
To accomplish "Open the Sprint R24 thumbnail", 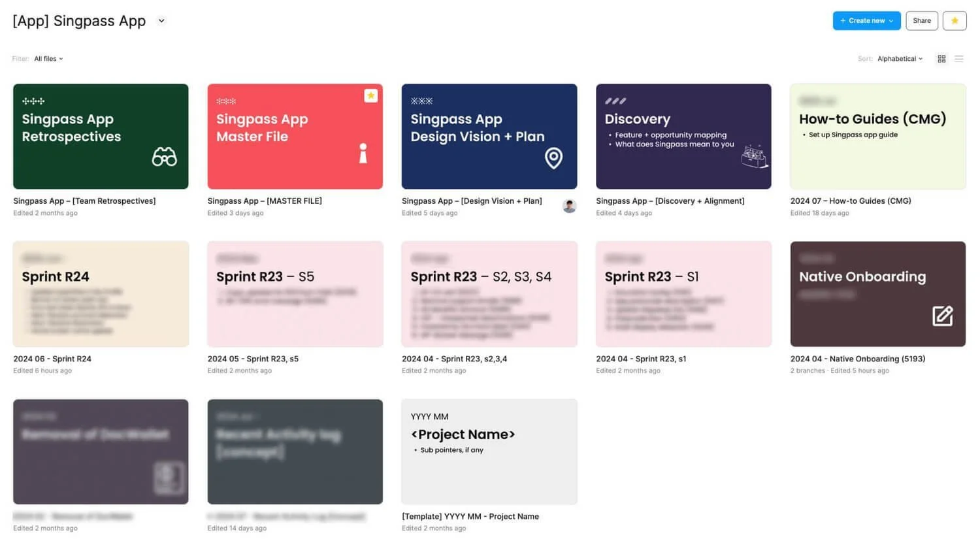I will click(101, 294).
